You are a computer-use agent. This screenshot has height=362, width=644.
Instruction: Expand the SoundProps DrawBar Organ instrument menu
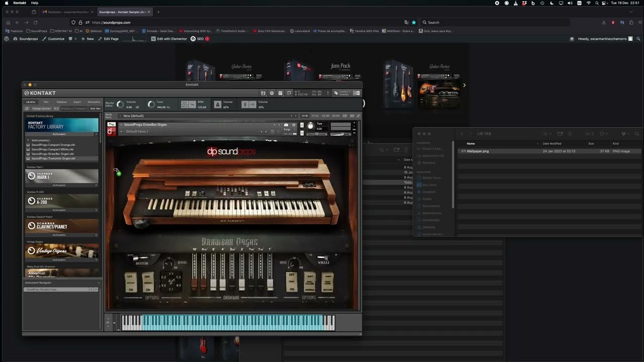coord(121,125)
